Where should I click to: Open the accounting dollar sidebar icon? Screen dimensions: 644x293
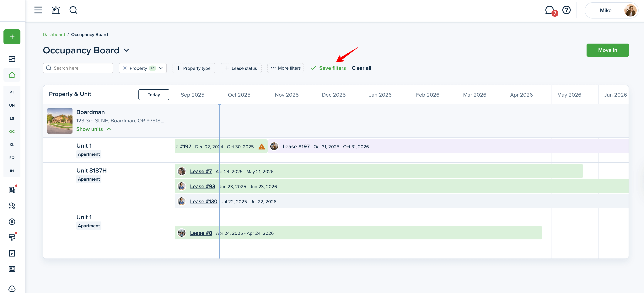[x=12, y=222]
